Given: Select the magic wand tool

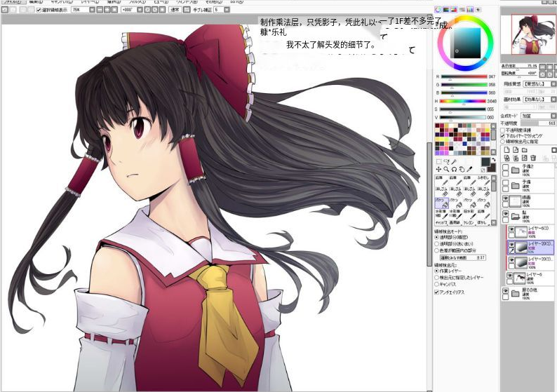Looking at the screenshot, I should 454,162.
